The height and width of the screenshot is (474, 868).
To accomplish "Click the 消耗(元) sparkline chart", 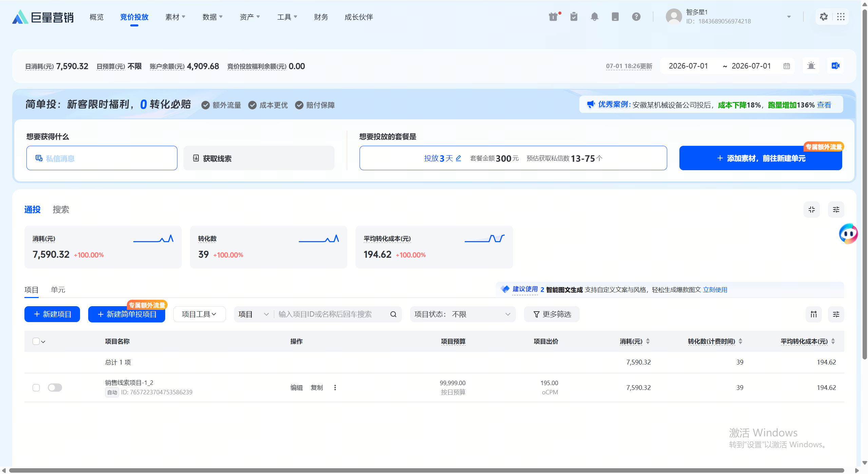I will [x=153, y=239].
